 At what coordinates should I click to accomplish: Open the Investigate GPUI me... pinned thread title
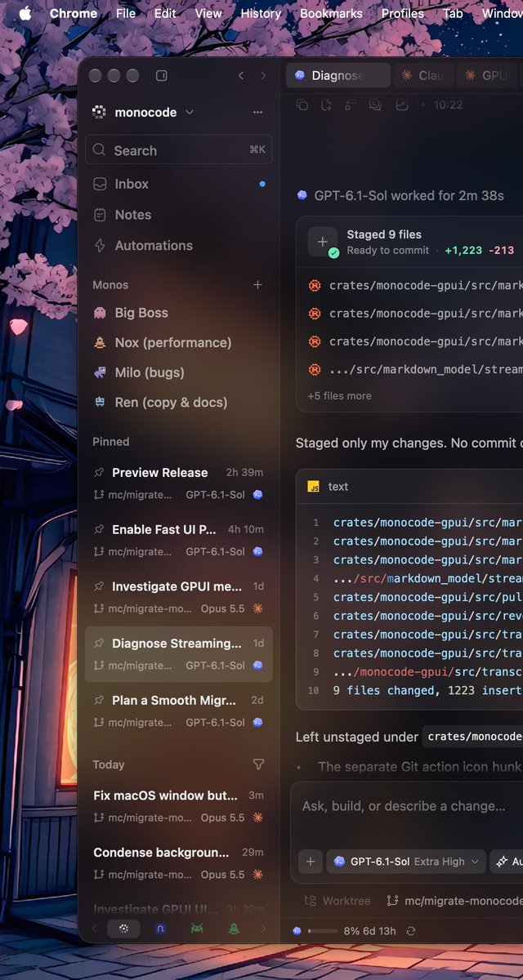coord(177,586)
